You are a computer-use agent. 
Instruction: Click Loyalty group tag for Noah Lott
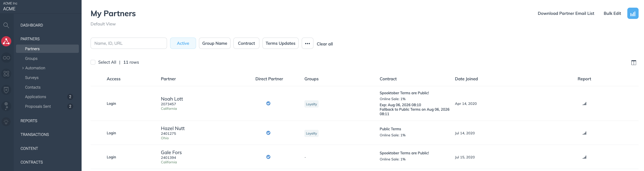(x=311, y=104)
